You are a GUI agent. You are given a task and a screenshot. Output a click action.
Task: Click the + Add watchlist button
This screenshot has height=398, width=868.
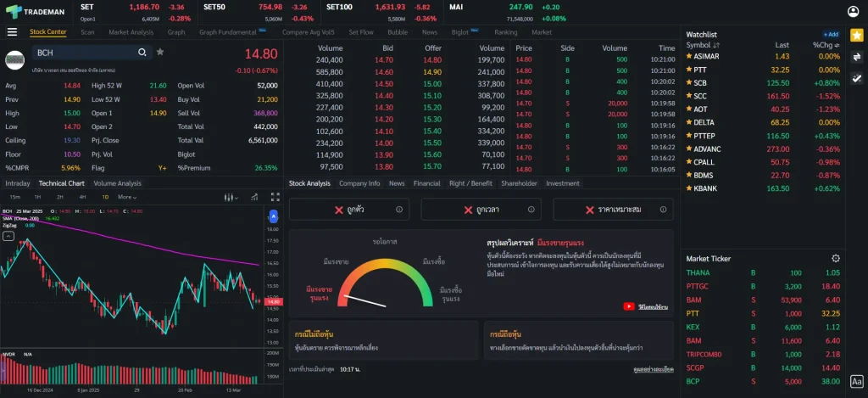tap(830, 34)
